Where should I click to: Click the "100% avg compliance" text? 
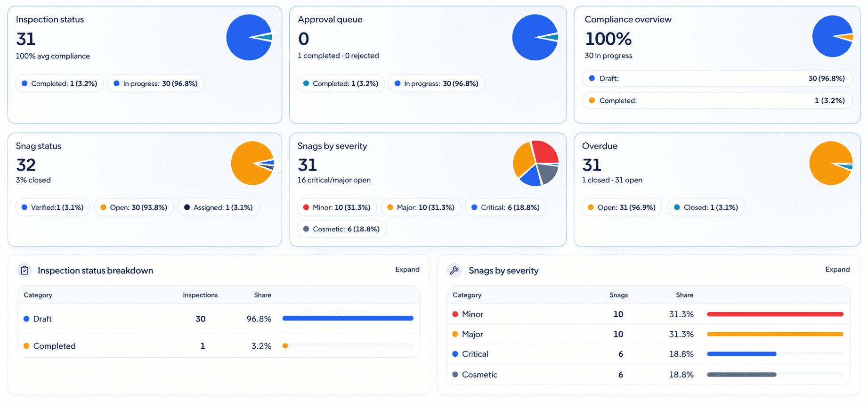53,56
